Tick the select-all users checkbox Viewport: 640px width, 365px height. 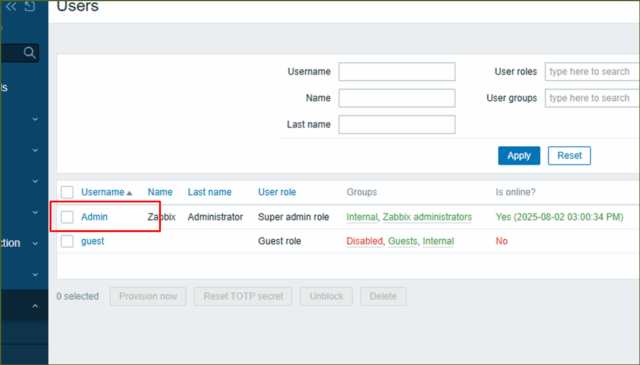pos(67,192)
